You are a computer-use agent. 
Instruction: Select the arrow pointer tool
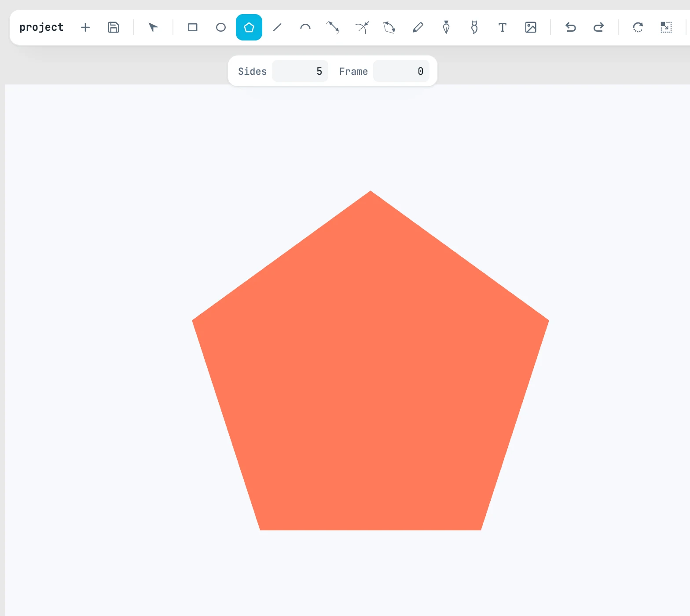tap(153, 27)
